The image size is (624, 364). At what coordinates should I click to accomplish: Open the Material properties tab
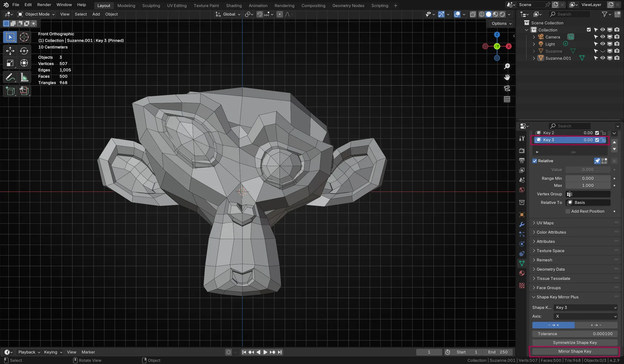coord(522,273)
